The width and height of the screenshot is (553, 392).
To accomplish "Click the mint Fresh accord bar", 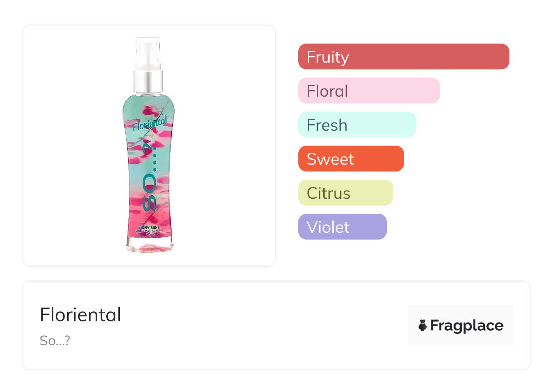I will pyautogui.click(x=357, y=125).
